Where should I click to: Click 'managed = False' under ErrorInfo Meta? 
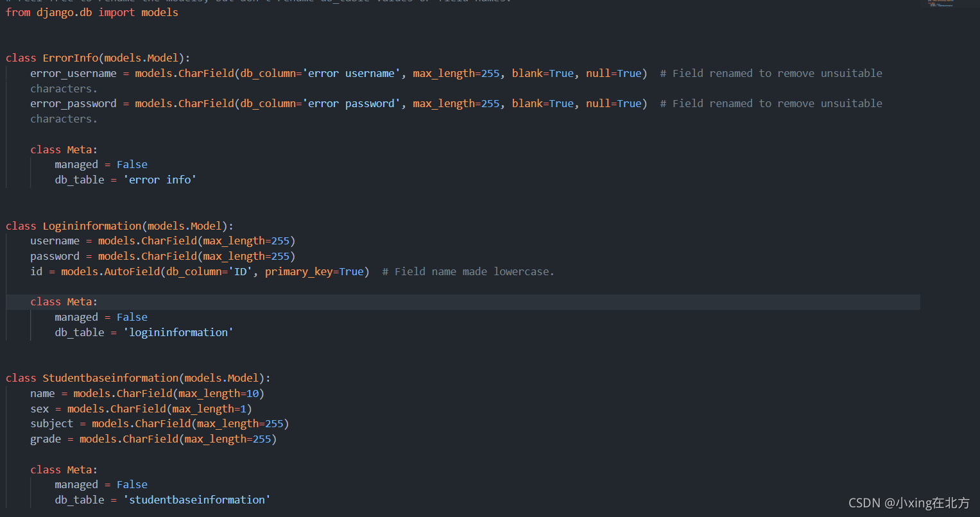pyautogui.click(x=101, y=164)
